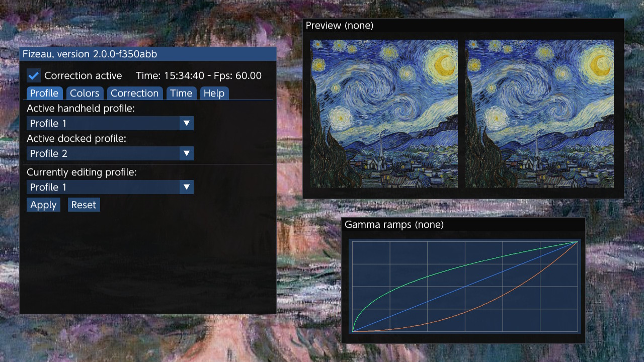The height and width of the screenshot is (362, 644).
Task: Click the 'Currently editing profile:' label
Action: tap(82, 172)
